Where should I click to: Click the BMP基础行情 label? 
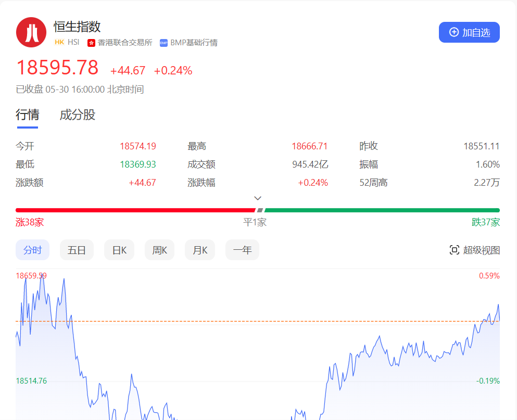point(194,43)
